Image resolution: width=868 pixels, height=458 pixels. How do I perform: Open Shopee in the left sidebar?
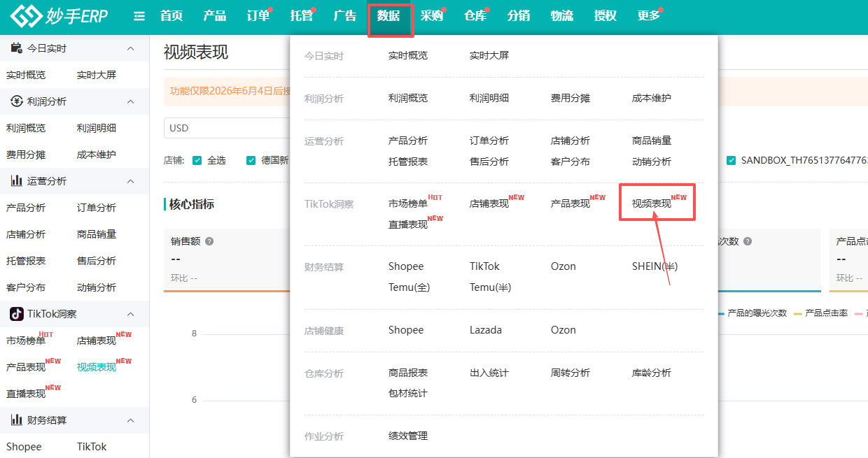[x=24, y=447]
